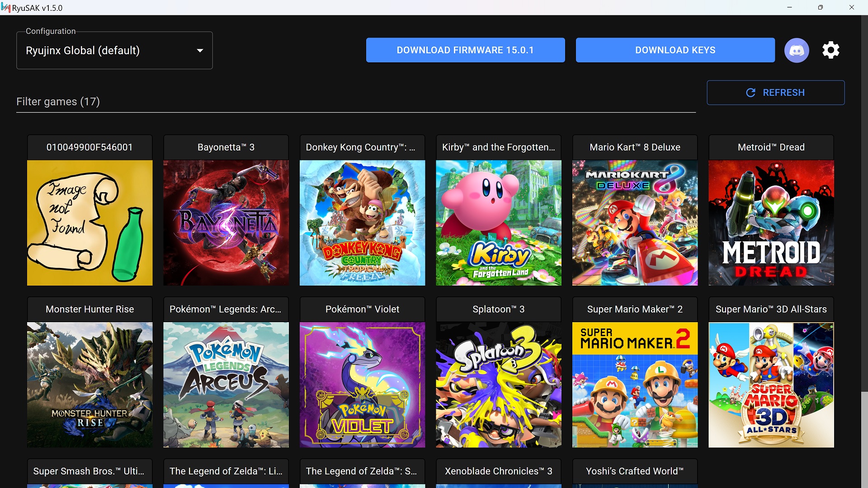868x488 pixels.
Task: Click the Super Mario 3D All-Stars title label
Action: pyautogui.click(x=771, y=310)
